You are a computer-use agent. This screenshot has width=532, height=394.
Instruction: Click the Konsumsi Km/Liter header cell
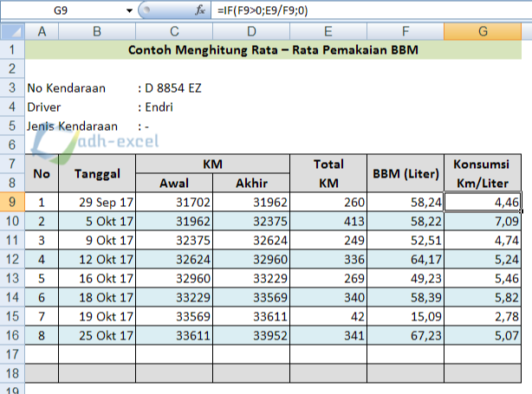point(483,173)
